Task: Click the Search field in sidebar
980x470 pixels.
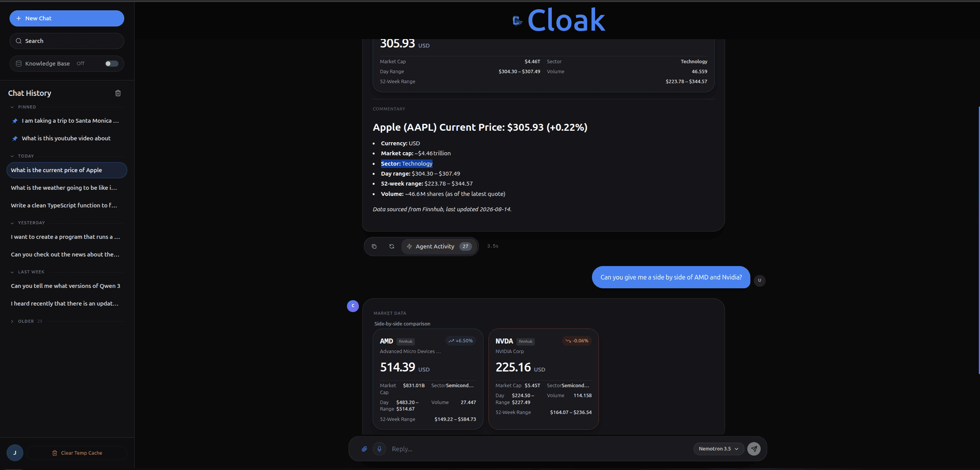Action: coord(67,41)
